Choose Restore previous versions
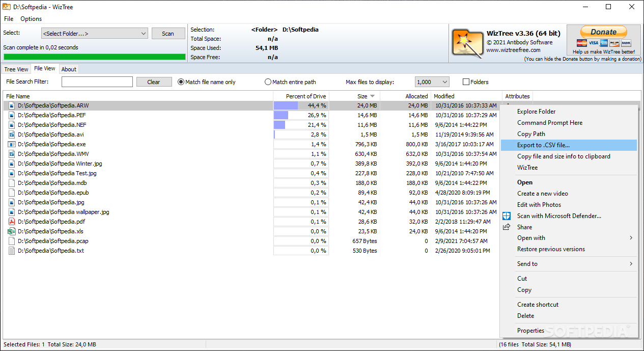Viewport: 644px width, 351px height. click(x=569, y=249)
